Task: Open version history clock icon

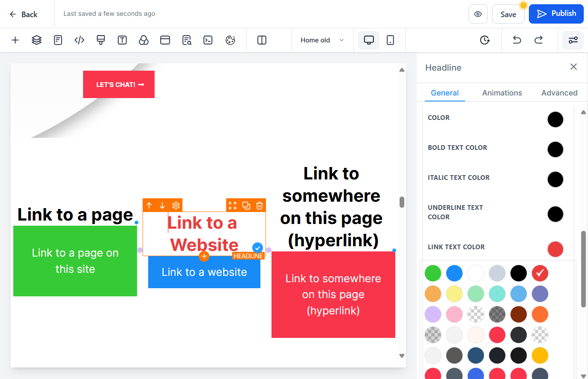Action: tap(484, 40)
